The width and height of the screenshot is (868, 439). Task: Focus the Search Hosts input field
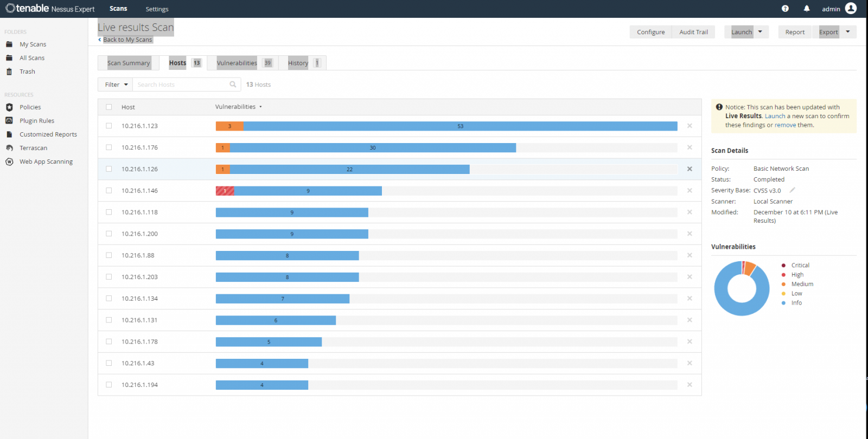click(181, 85)
